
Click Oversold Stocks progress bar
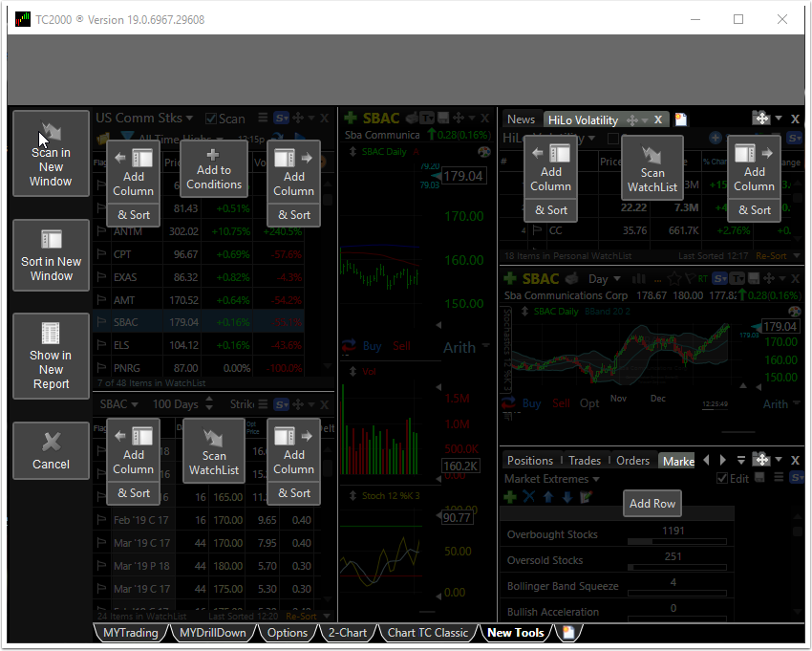pos(677,568)
